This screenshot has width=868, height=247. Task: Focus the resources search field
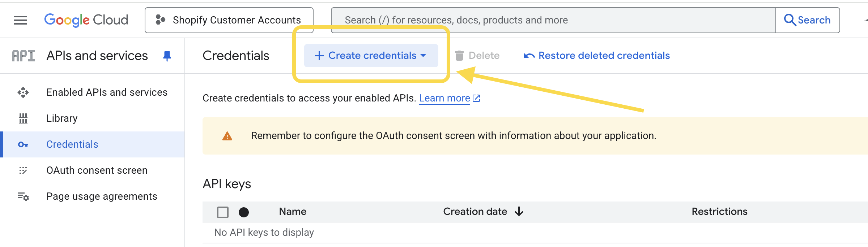click(x=553, y=20)
